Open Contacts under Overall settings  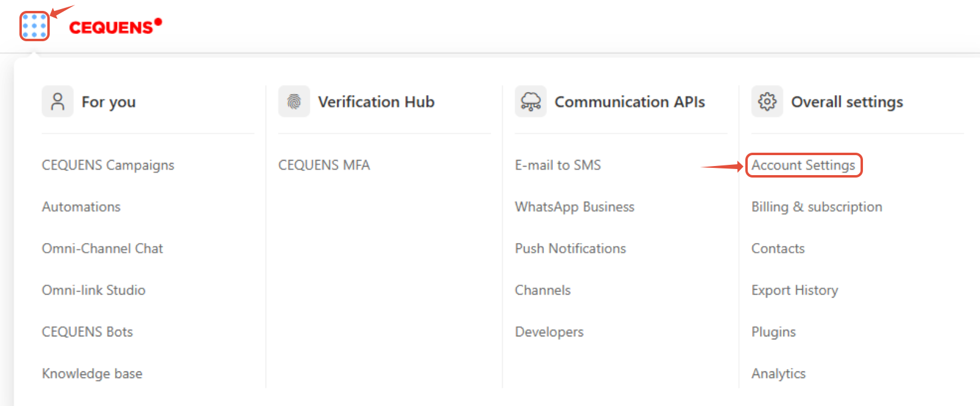778,248
